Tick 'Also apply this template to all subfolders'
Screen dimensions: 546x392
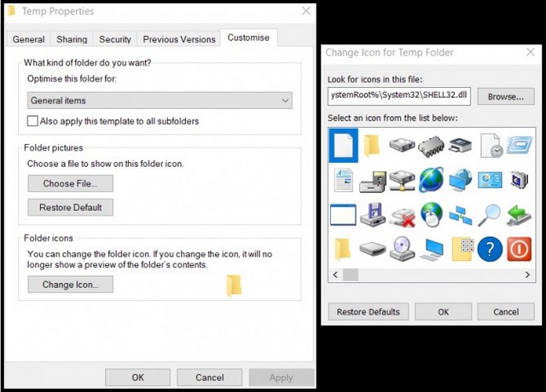pos(32,121)
